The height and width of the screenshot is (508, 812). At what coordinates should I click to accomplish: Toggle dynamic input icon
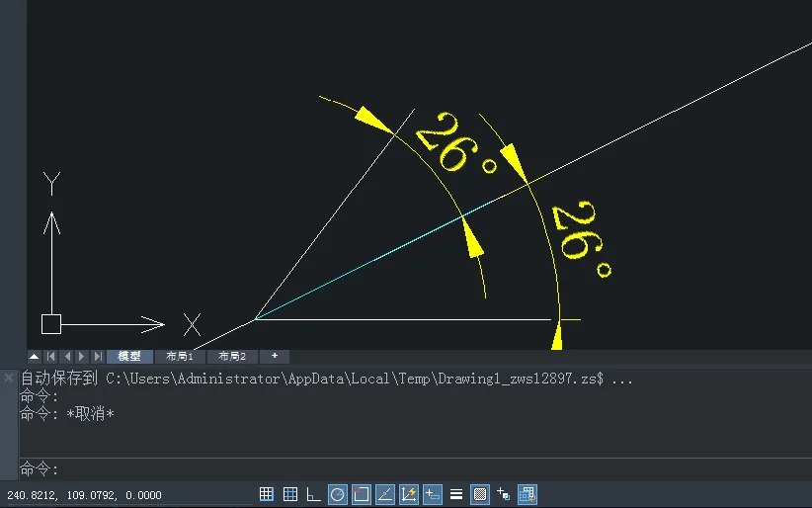pos(433,494)
